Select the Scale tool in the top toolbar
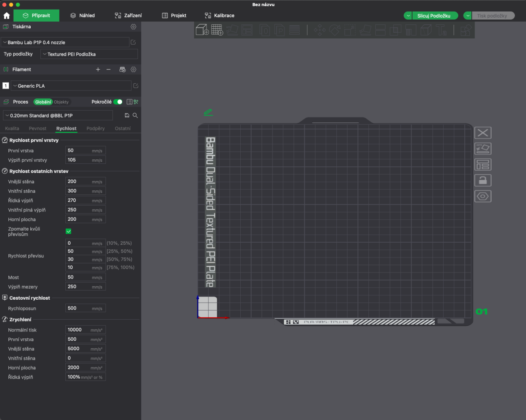 350,30
